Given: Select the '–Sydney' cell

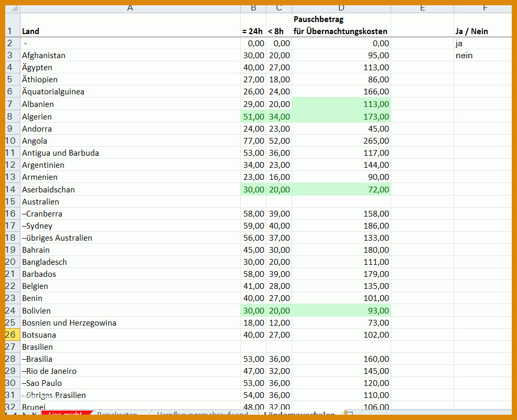Looking at the screenshot, I should coord(130,226).
